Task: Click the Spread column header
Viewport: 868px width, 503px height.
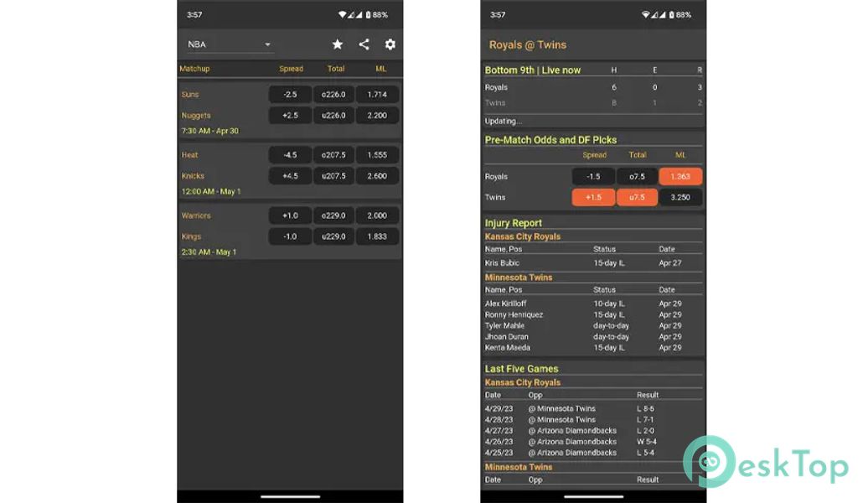Action: tap(291, 69)
